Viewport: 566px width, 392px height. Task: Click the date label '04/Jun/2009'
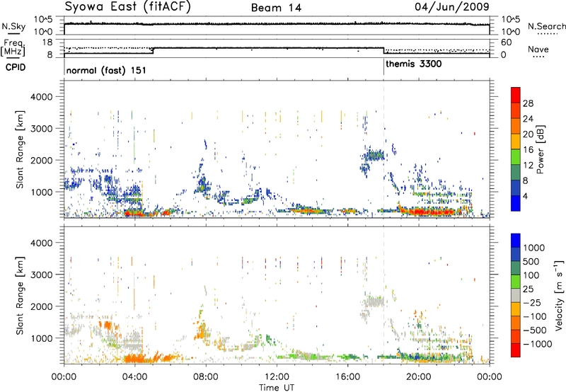[451, 7]
